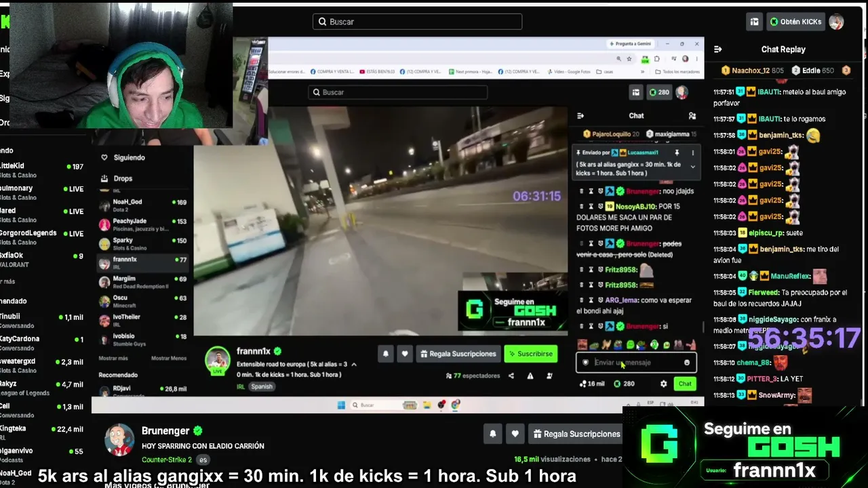Open the inner page layout icon beside 280
Viewport: 868px width, 488px height.
636,92
